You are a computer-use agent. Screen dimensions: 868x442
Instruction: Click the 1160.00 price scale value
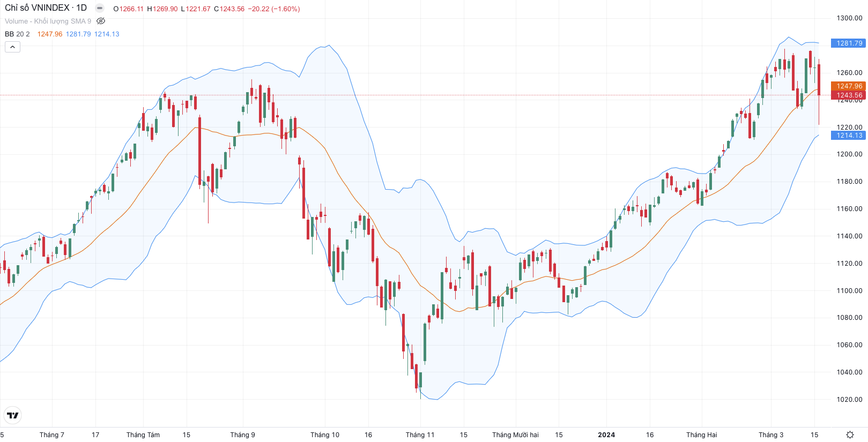pos(849,208)
